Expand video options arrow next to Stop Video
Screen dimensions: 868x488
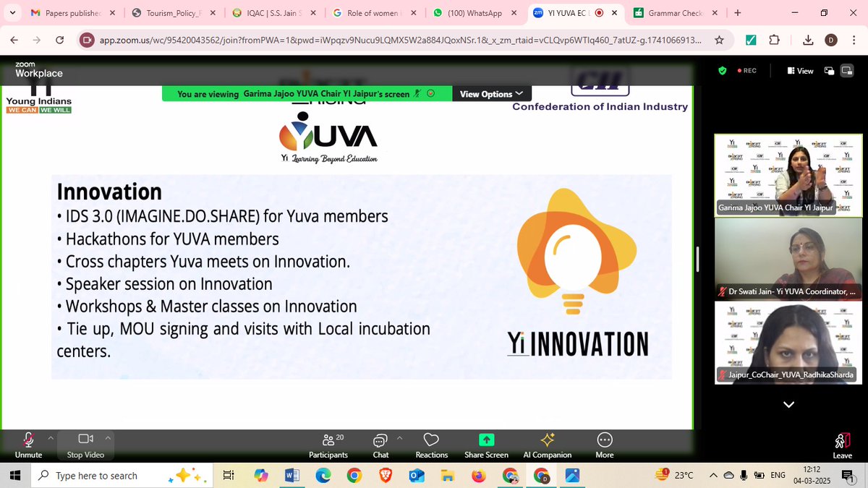click(108, 437)
